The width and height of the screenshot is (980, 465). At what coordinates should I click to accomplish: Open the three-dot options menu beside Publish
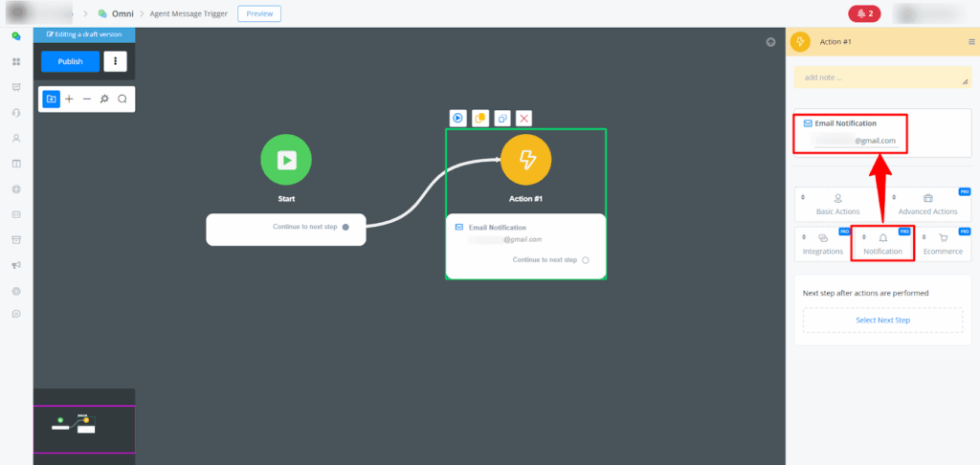coord(115,61)
